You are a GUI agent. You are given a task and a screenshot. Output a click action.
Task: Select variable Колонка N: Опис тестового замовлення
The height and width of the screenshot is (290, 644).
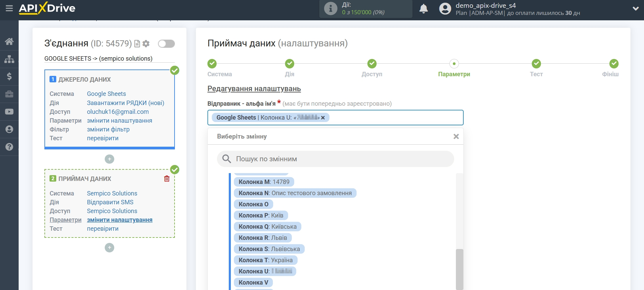coord(295,193)
